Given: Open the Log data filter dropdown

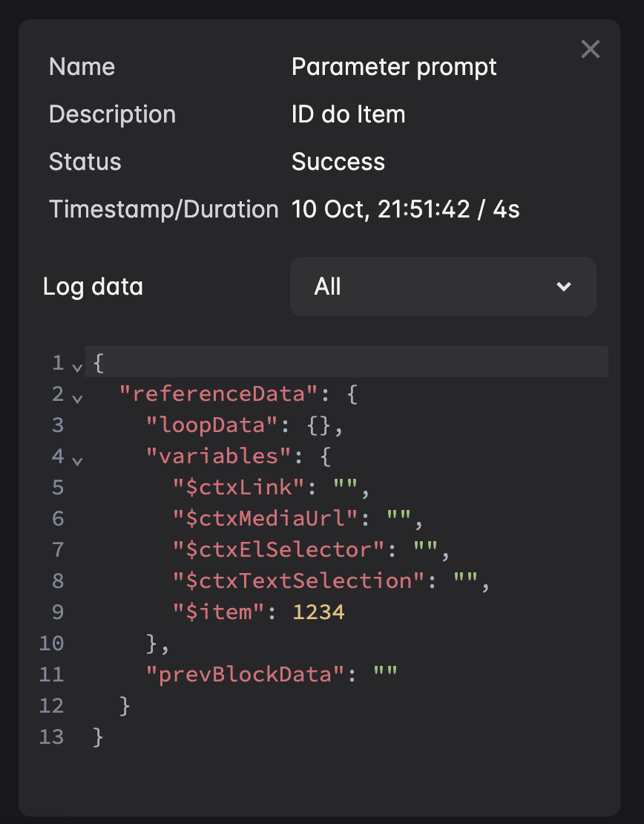Looking at the screenshot, I should [443, 287].
